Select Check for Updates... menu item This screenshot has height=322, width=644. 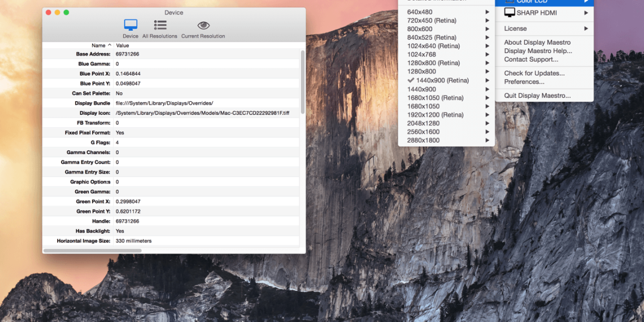point(534,73)
